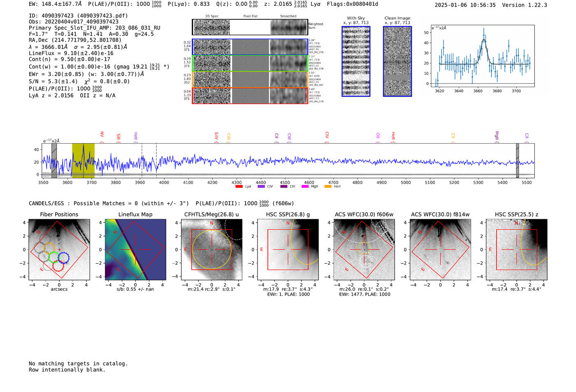The height and width of the screenshot is (392, 576).
Task: Click the With Sky cutout image
Action: pyautogui.click(x=356, y=61)
